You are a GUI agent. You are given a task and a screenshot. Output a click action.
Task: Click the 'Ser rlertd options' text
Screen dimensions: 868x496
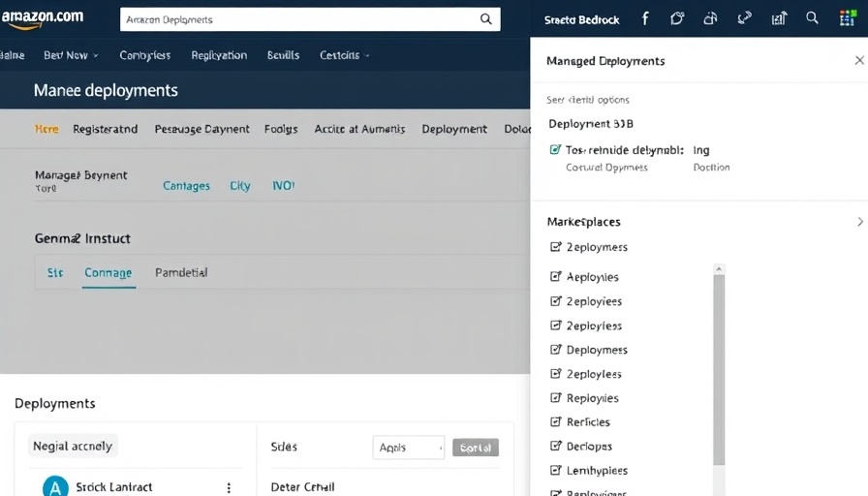click(587, 100)
